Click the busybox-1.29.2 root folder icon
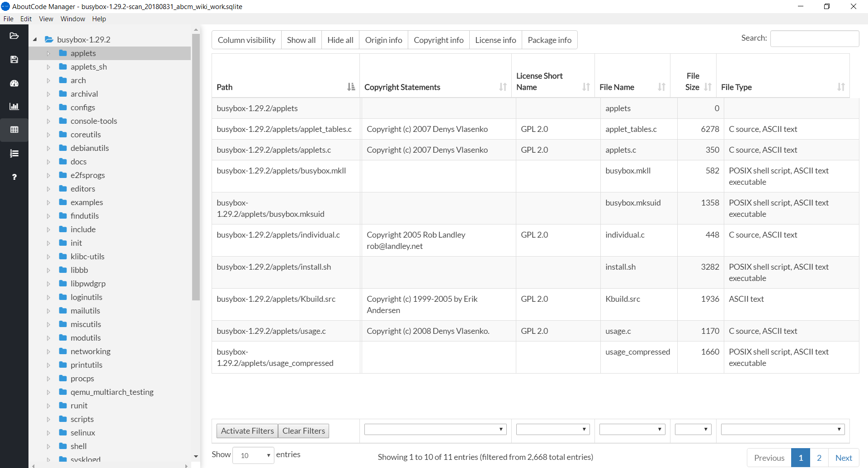 49,40
